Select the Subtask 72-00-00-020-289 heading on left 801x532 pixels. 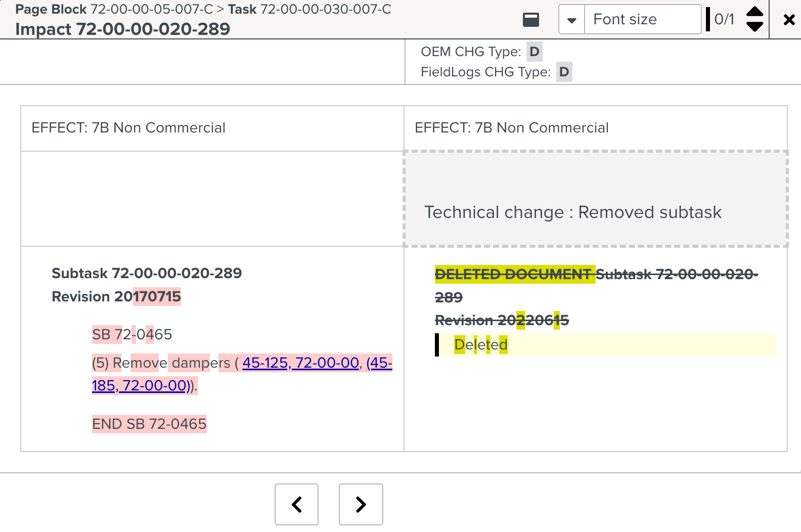[147, 273]
